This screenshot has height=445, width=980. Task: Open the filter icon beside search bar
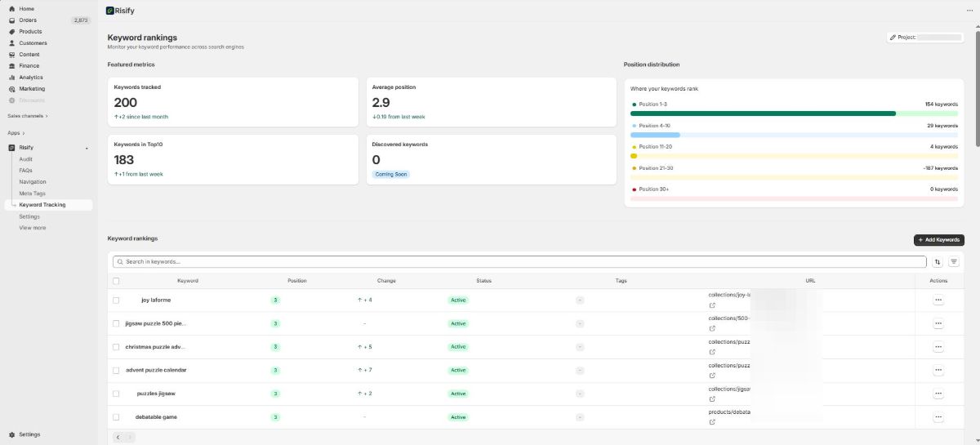[954, 262]
